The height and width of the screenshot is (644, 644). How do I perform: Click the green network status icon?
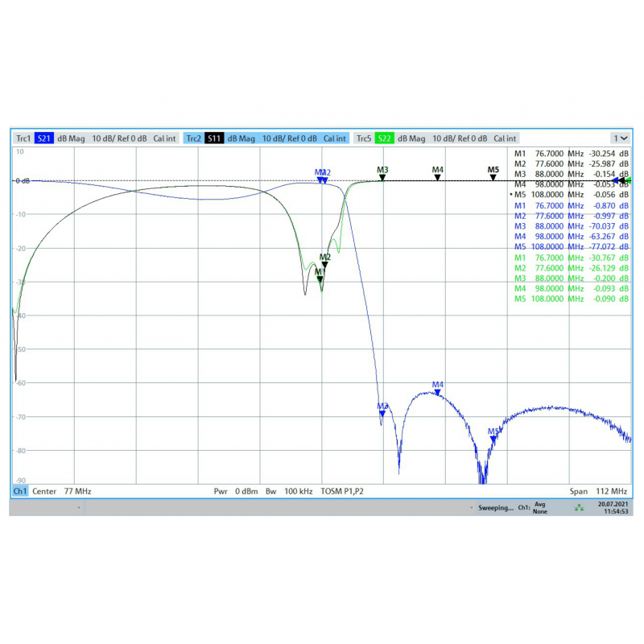point(579,508)
